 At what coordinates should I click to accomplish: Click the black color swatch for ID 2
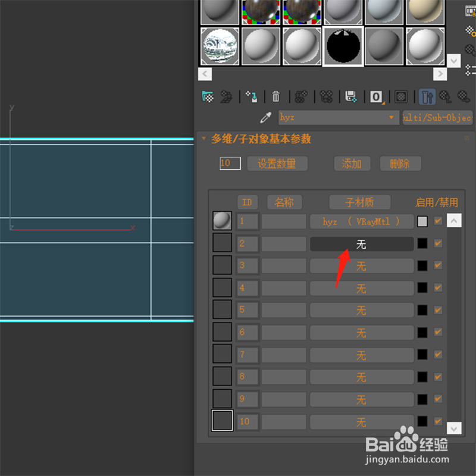pyautogui.click(x=422, y=243)
